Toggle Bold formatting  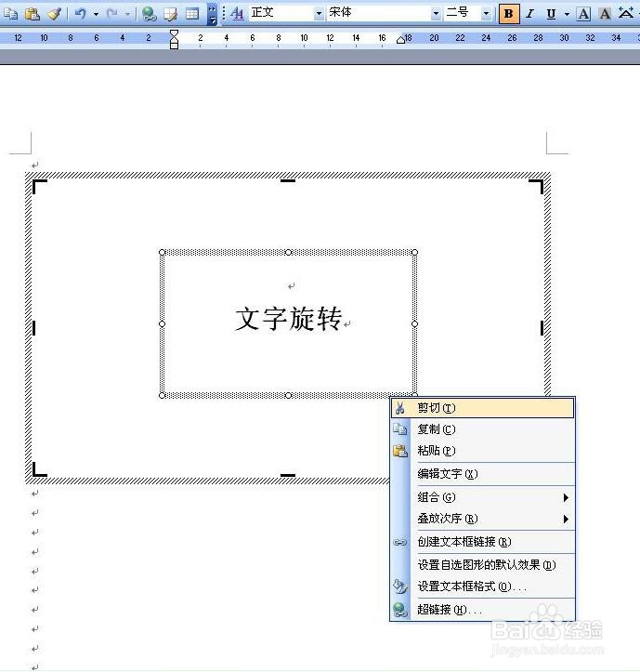(508, 14)
